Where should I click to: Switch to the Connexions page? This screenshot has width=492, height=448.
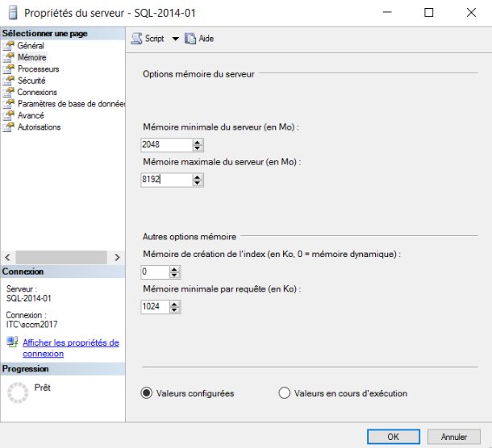pyautogui.click(x=37, y=92)
